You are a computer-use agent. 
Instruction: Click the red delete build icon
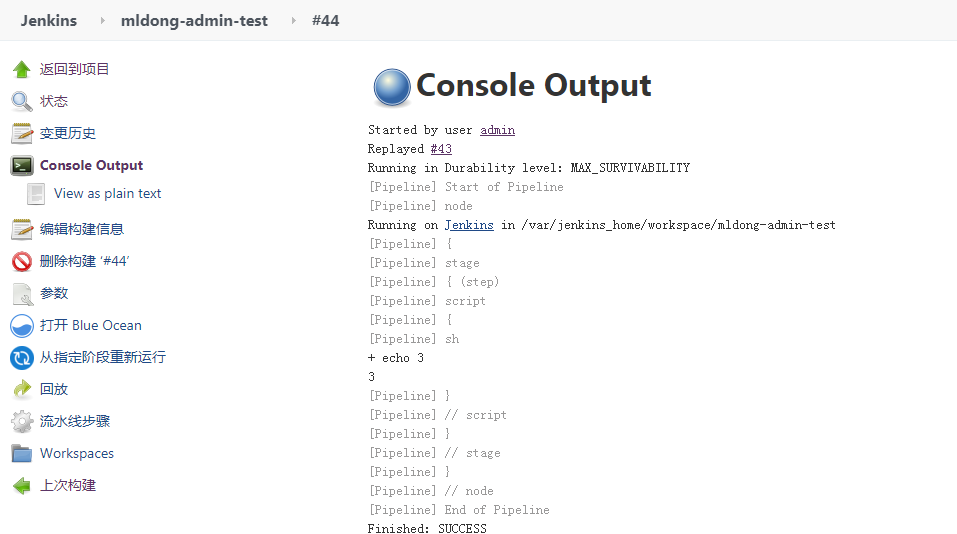(21, 261)
